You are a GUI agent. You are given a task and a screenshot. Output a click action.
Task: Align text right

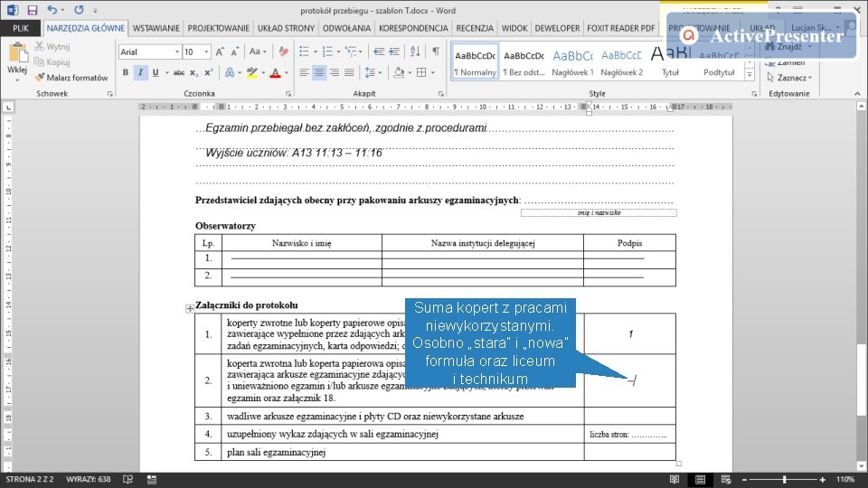point(335,72)
